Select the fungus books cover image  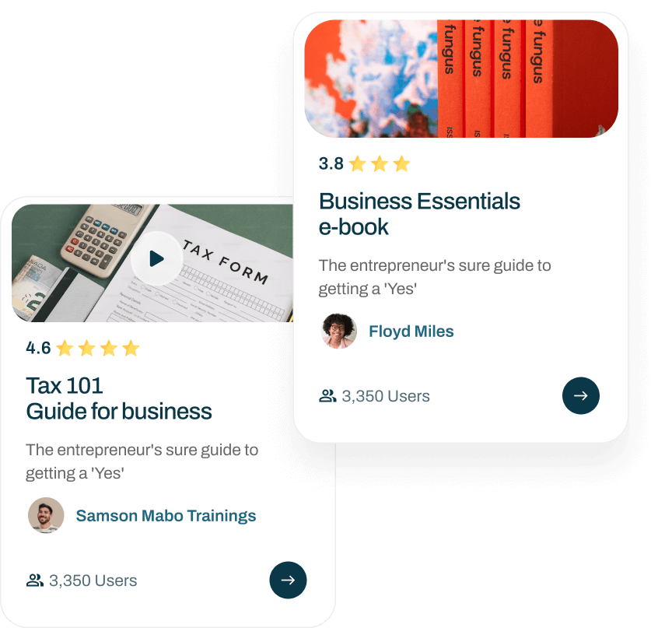point(461,79)
